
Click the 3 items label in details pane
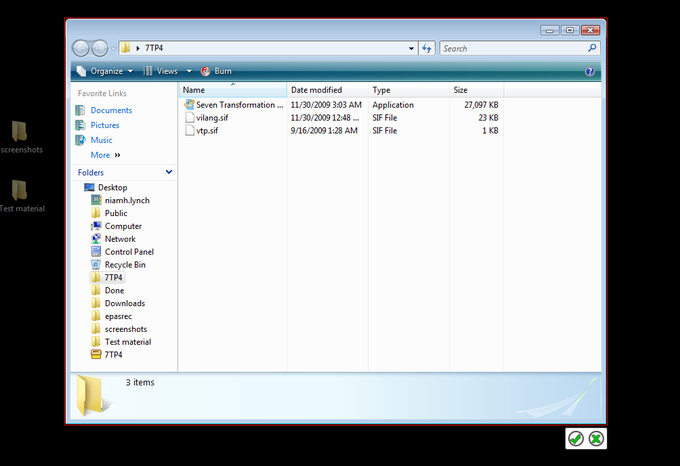click(x=140, y=382)
